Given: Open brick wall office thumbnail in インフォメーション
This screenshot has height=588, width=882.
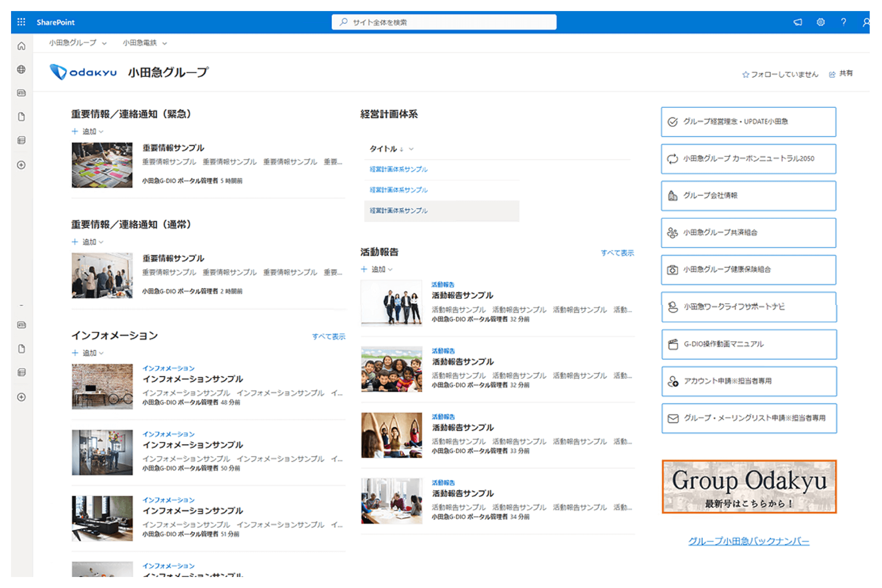Looking at the screenshot, I should coord(102,386).
